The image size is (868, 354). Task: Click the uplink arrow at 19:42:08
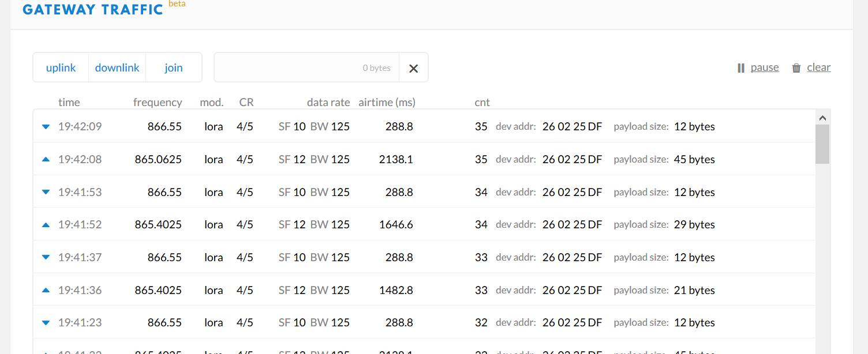coord(46,159)
